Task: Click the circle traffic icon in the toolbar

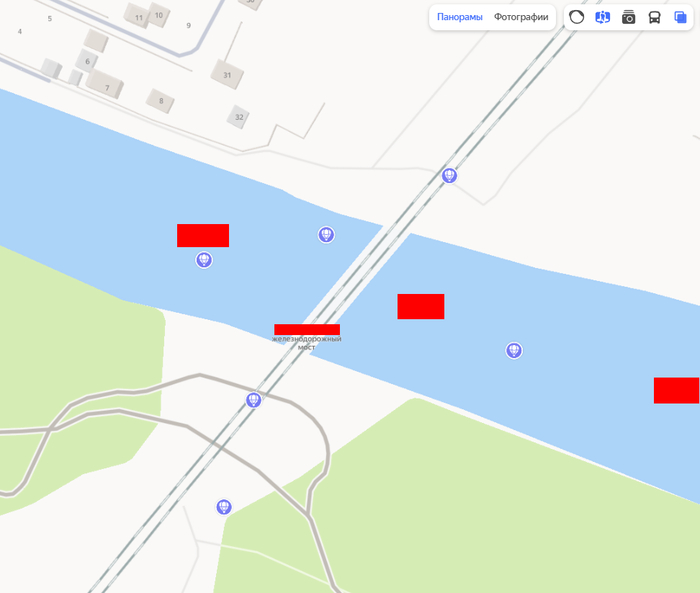Action: click(576, 17)
